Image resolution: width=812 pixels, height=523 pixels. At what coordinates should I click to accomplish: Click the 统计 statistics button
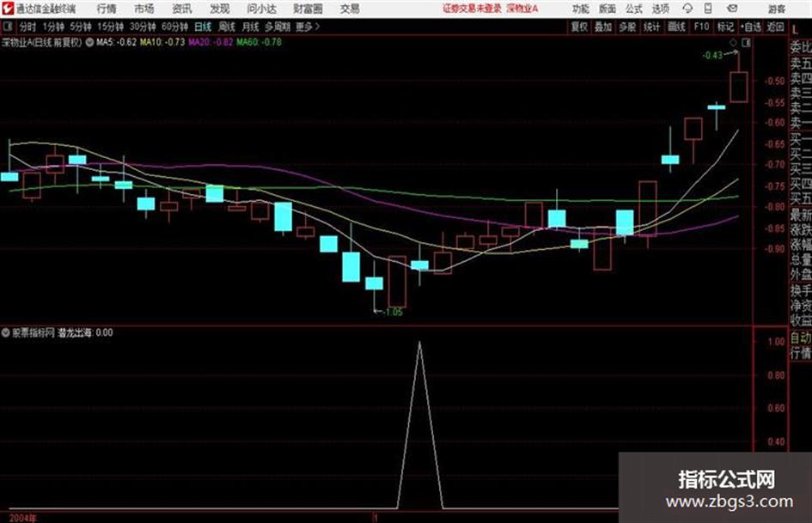click(x=652, y=27)
